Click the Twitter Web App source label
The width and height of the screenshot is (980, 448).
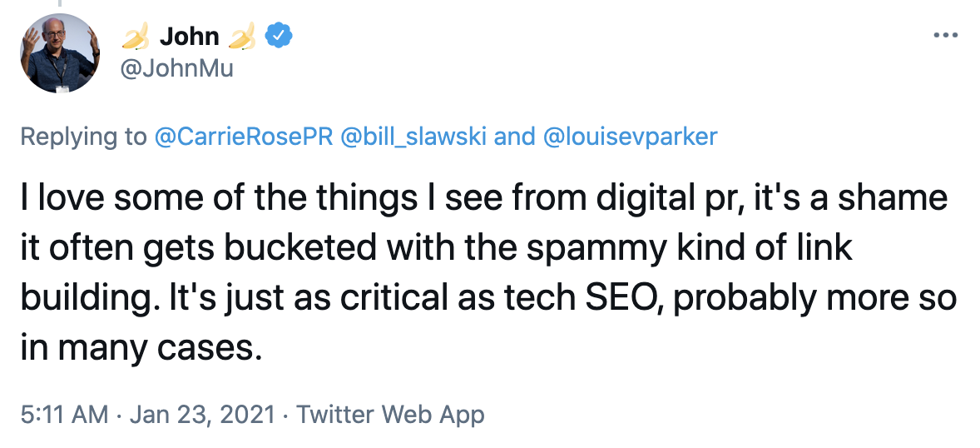[x=390, y=414]
